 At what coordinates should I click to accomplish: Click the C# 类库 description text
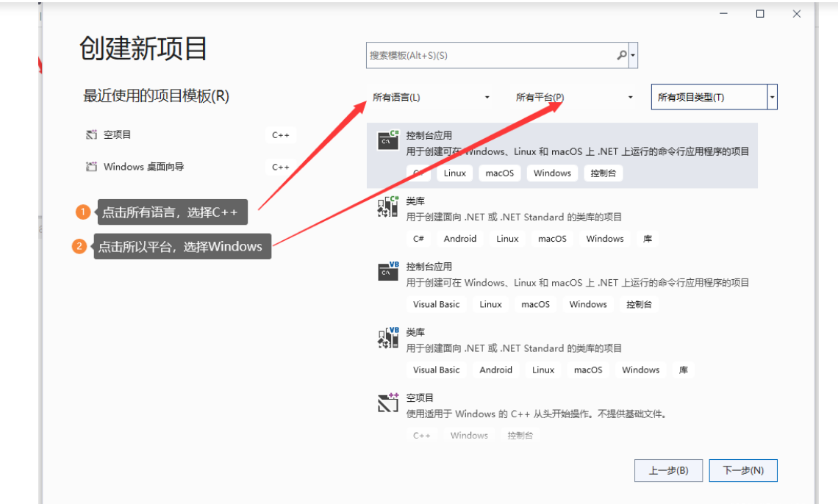(514, 217)
